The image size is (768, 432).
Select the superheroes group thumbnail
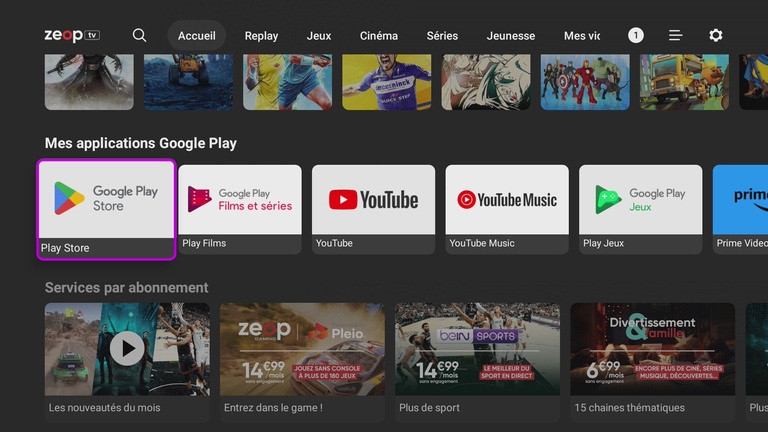click(585, 82)
